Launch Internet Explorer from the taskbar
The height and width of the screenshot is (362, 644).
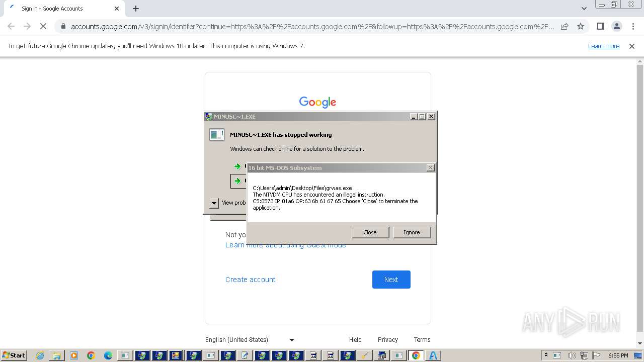pyautogui.click(x=40, y=355)
